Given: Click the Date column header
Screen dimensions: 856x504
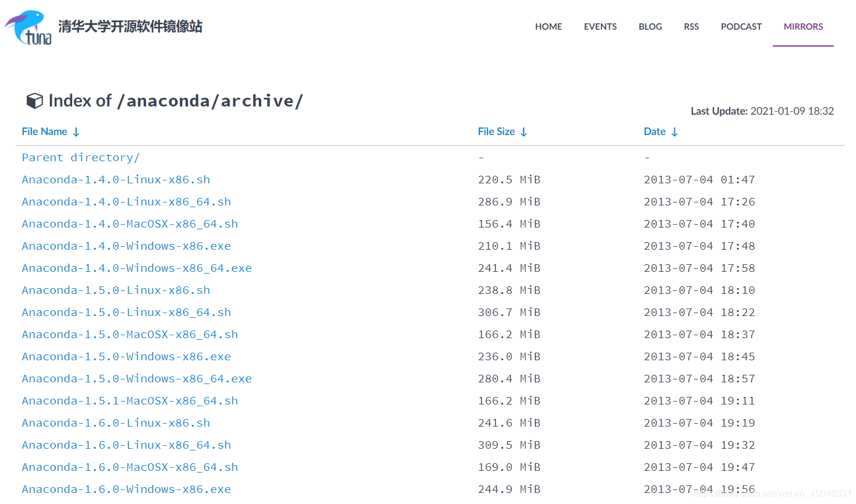Looking at the screenshot, I should (x=655, y=132).
